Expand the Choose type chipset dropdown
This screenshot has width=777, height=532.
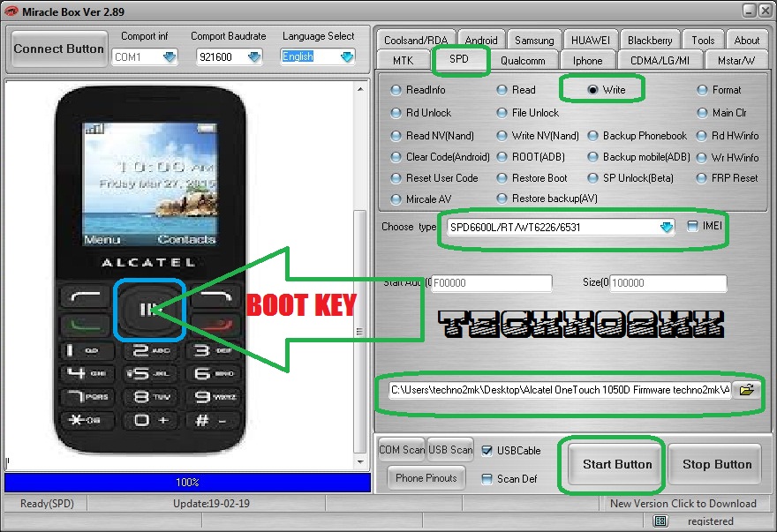667,227
